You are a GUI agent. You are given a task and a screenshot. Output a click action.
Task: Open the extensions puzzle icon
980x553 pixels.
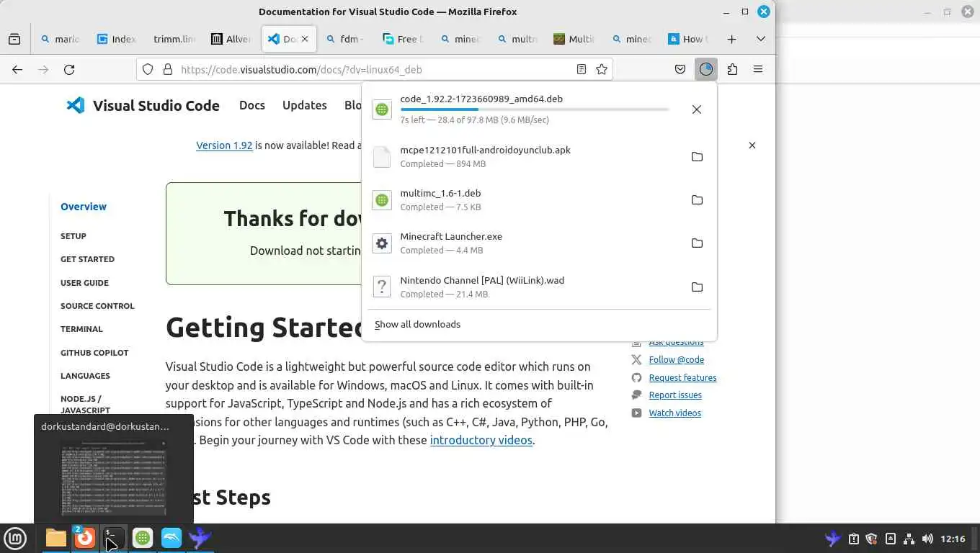coord(732,69)
